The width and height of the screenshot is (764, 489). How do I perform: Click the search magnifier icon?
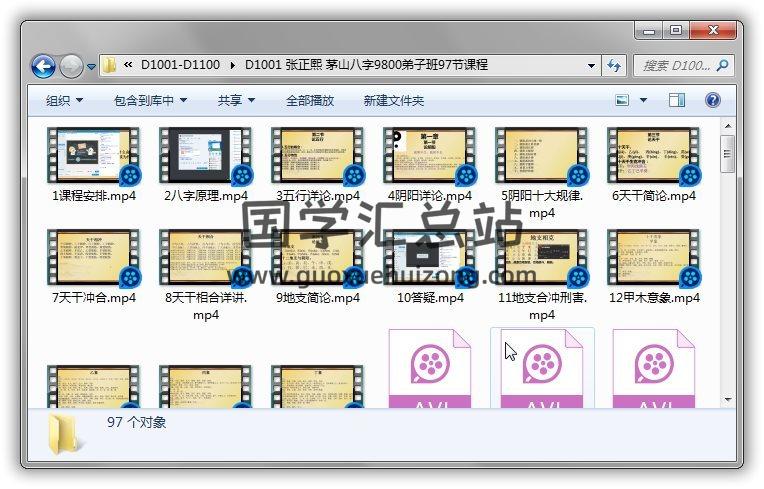[723, 65]
